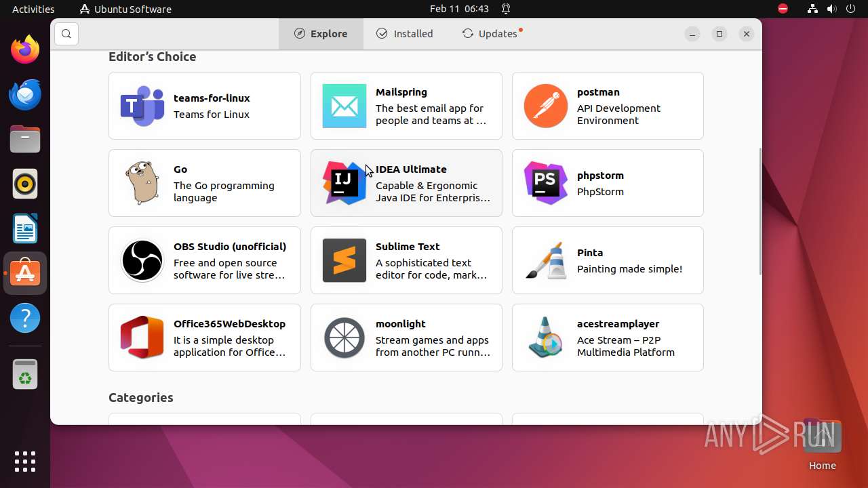868x488 pixels.
Task: Click the volume icon in the top bar
Action: 831,9
